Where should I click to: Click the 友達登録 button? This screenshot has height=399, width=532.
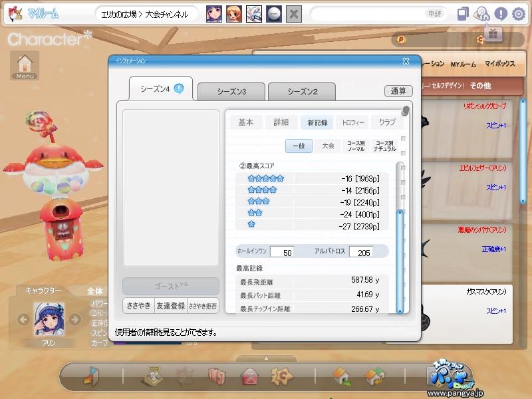point(170,306)
